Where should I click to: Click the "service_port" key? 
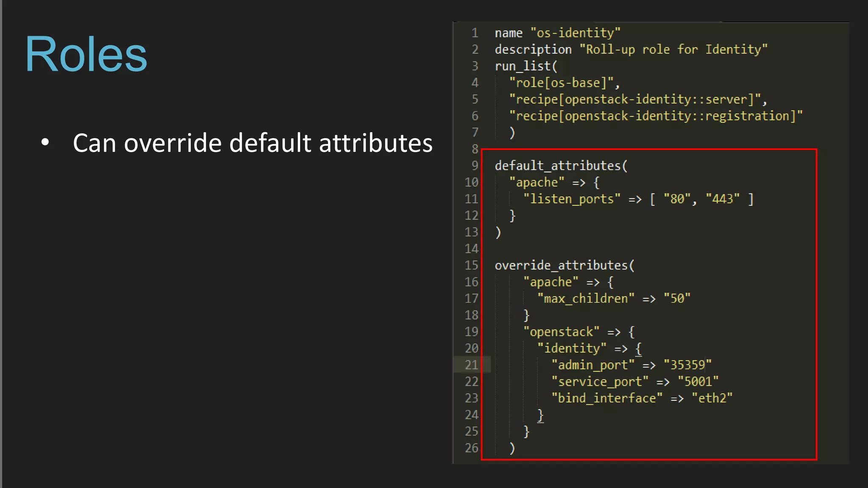tap(600, 381)
